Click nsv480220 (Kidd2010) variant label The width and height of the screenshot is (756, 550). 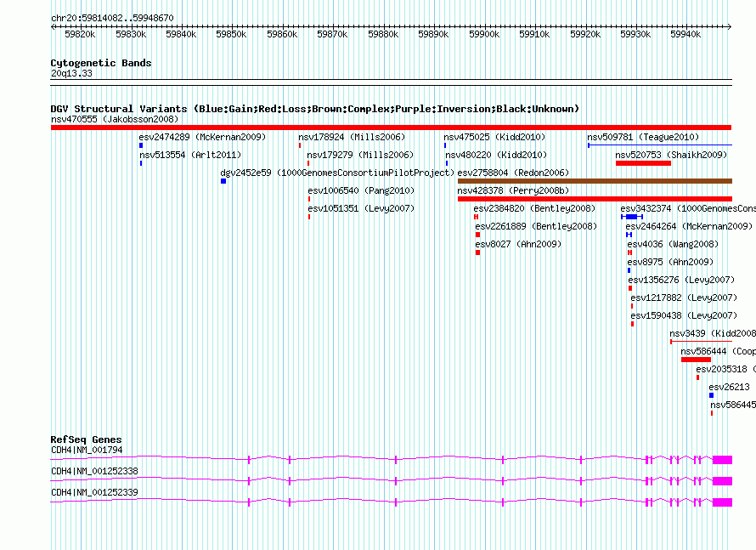pyautogui.click(x=496, y=155)
